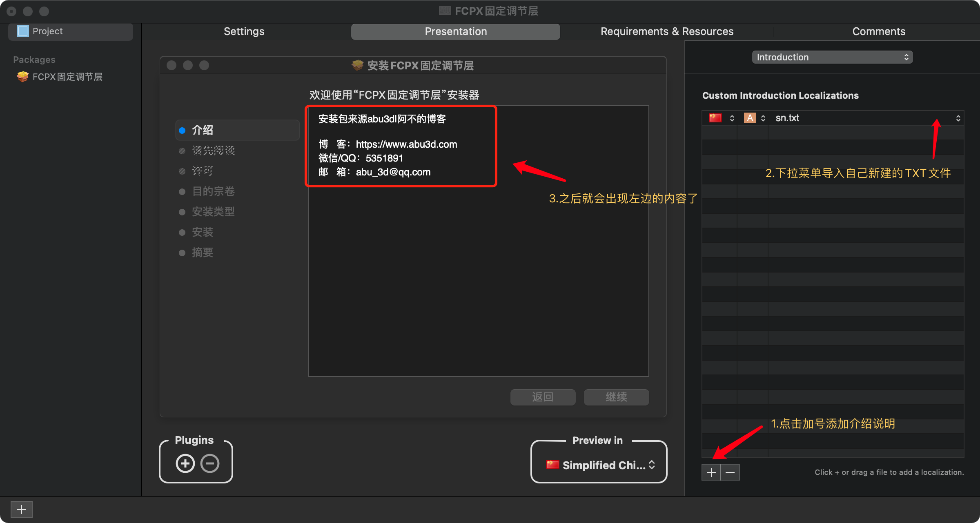980x523 pixels.
Task: Select FCPX固定调节层 package in Packages list
Action: pos(60,77)
